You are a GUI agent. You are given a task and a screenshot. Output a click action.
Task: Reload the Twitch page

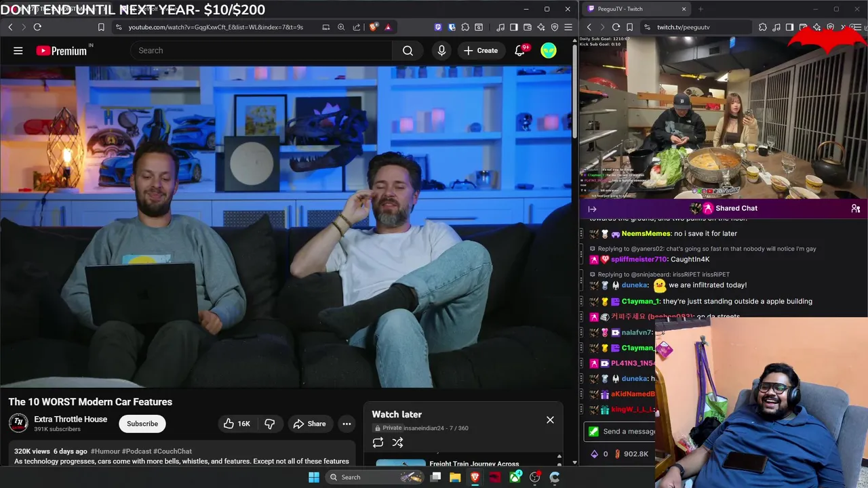tap(616, 27)
